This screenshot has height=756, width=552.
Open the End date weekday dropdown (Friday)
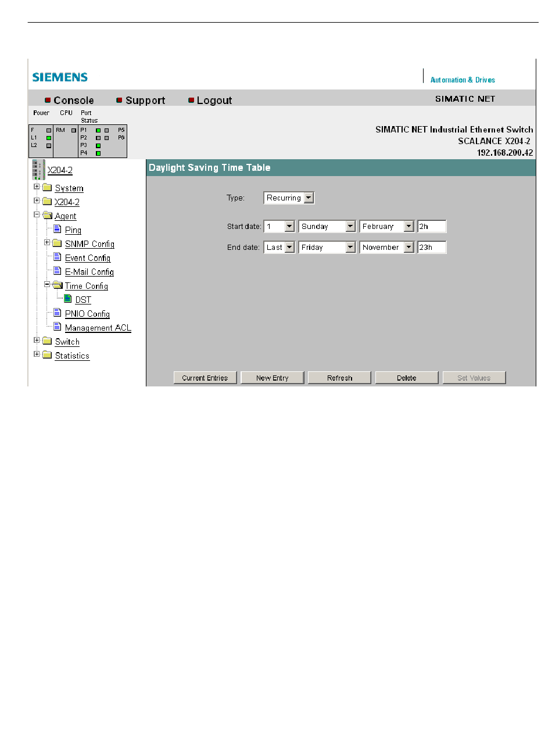pyautogui.click(x=350, y=248)
